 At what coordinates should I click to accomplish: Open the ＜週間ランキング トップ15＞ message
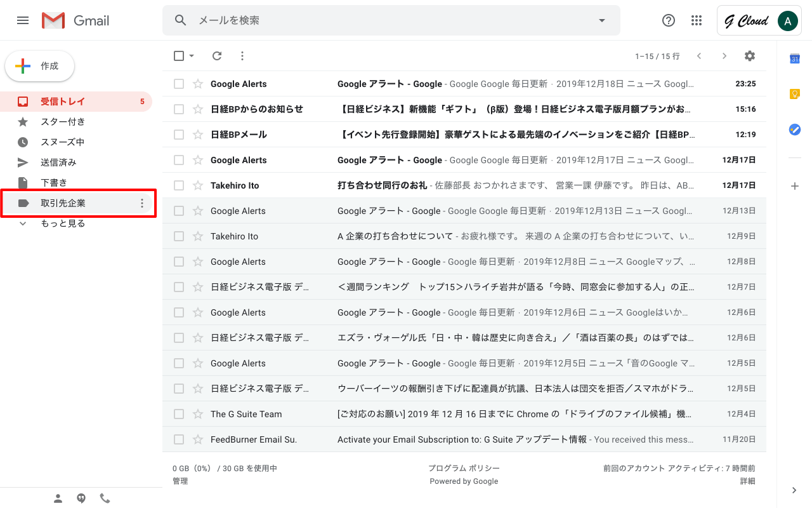(464, 287)
